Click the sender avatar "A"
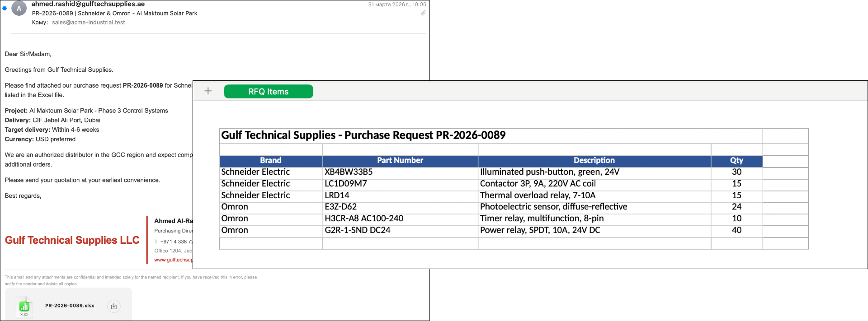This screenshot has width=868, height=321. pos(19,8)
